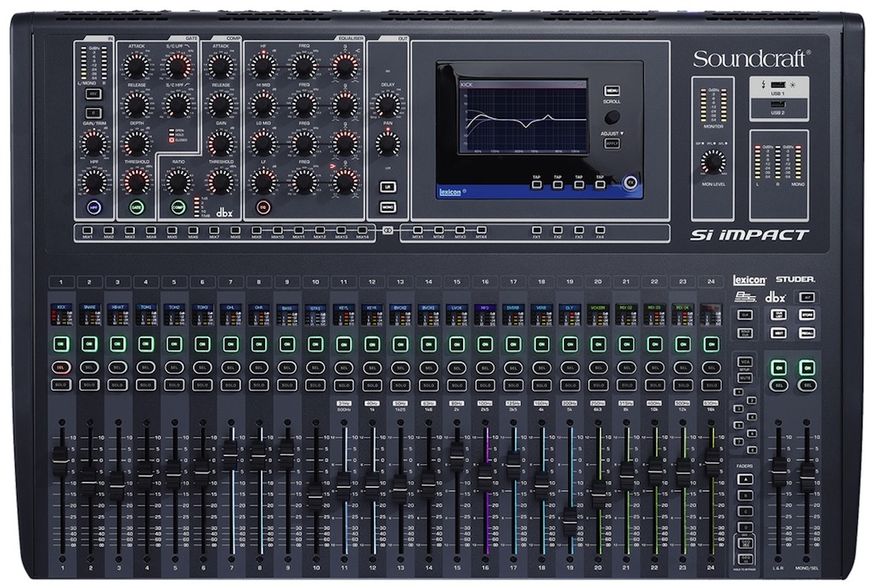The width and height of the screenshot is (870, 588).
Task: Tap the MUTE setup button
Action: point(745,378)
